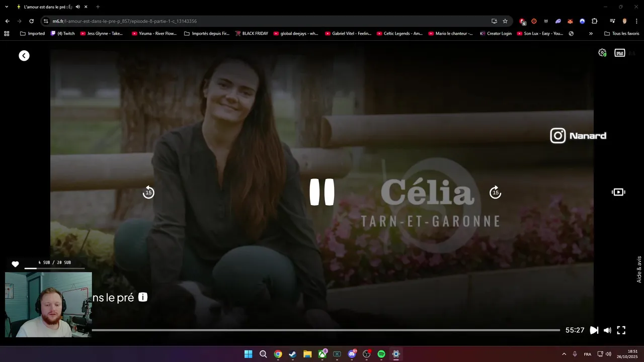This screenshot has height=362, width=644.
Task: Bookmark this page with the star
Action: [505, 21]
